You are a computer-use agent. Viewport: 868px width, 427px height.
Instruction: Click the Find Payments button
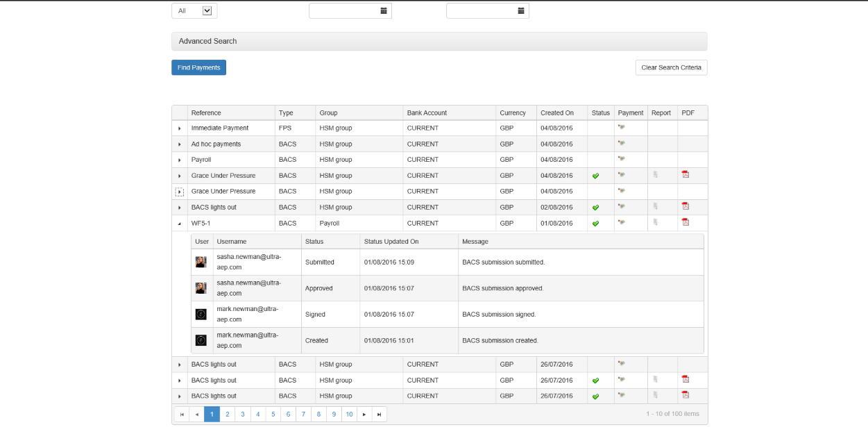(x=198, y=67)
